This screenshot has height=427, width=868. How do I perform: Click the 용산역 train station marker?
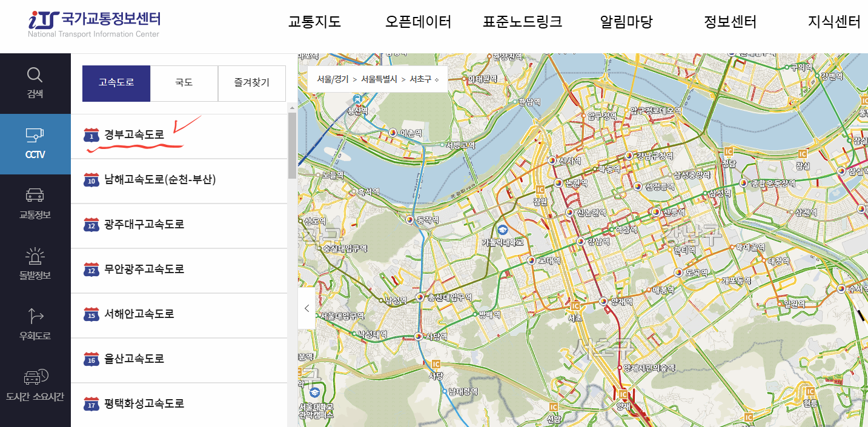pyautogui.click(x=358, y=99)
